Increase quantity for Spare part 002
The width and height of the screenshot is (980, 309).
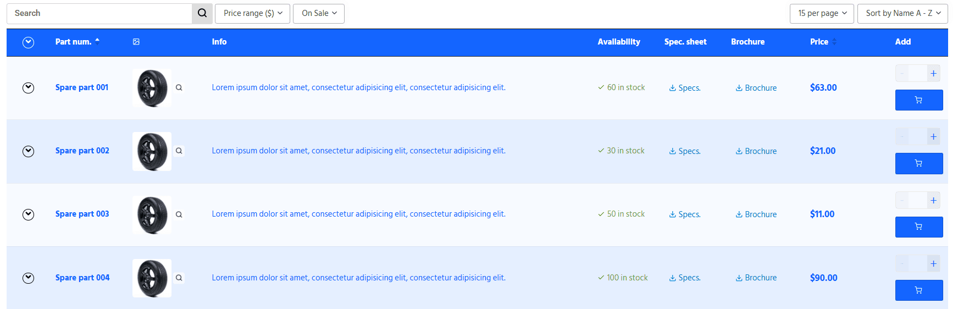pos(933,136)
